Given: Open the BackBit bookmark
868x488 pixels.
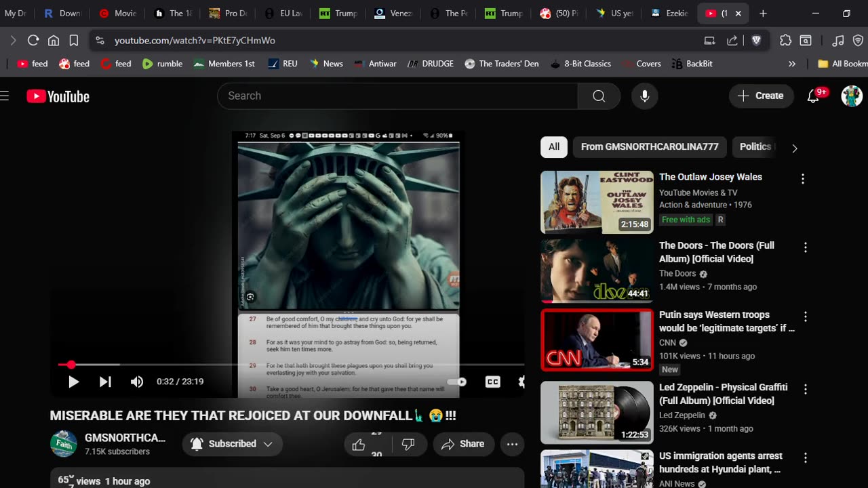Looking at the screenshot, I should click(692, 64).
